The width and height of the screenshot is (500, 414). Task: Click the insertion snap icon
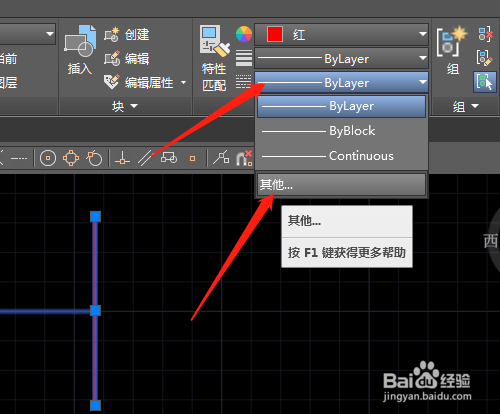(x=169, y=158)
